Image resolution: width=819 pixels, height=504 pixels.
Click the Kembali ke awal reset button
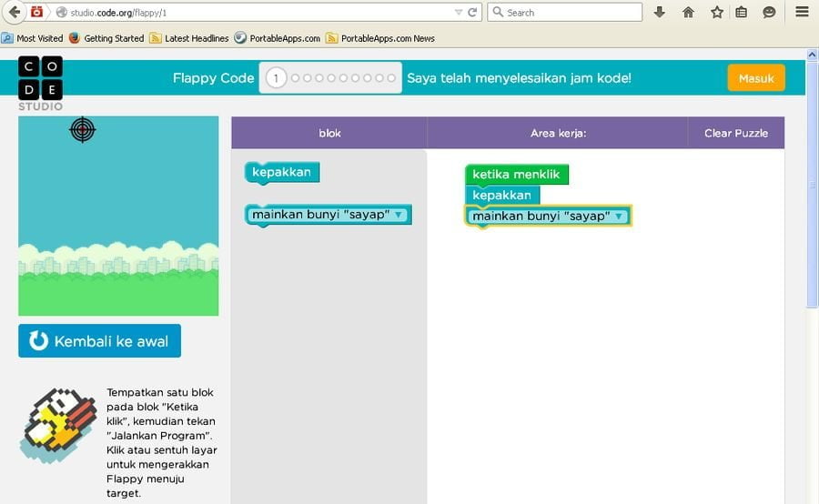pyautogui.click(x=99, y=341)
